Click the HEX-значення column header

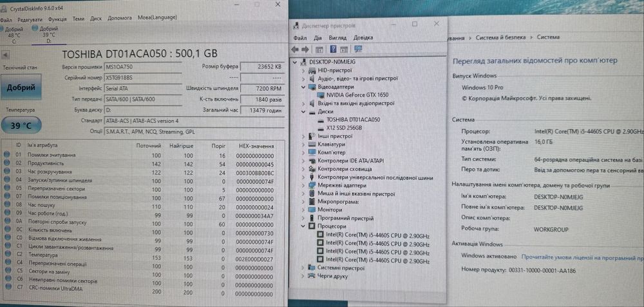(x=256, y=146)
